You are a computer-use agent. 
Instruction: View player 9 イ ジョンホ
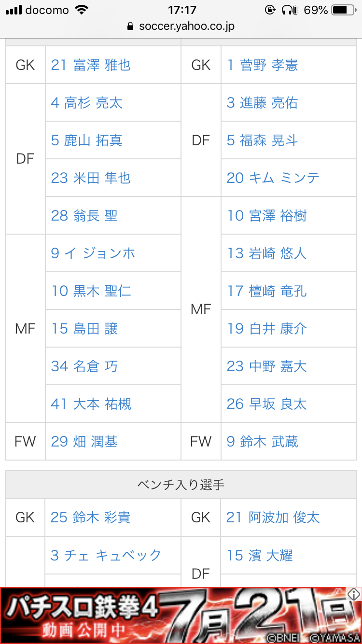pyautogui.click(x=93, y=253)
